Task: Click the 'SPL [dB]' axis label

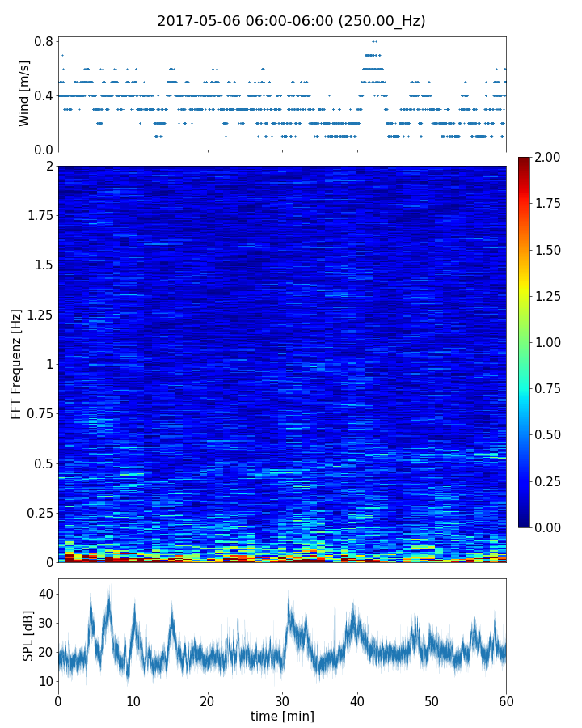Action: click(x=28, y=633)
